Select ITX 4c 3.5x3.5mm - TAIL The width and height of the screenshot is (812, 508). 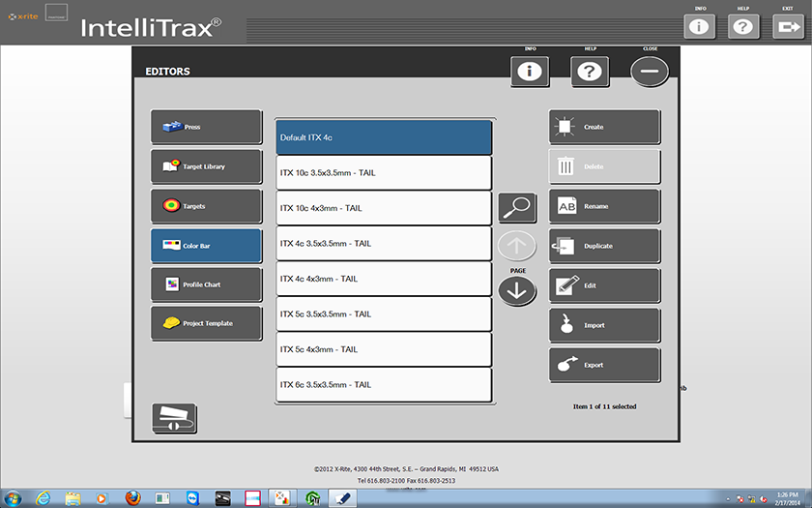[x=384, y=243]
